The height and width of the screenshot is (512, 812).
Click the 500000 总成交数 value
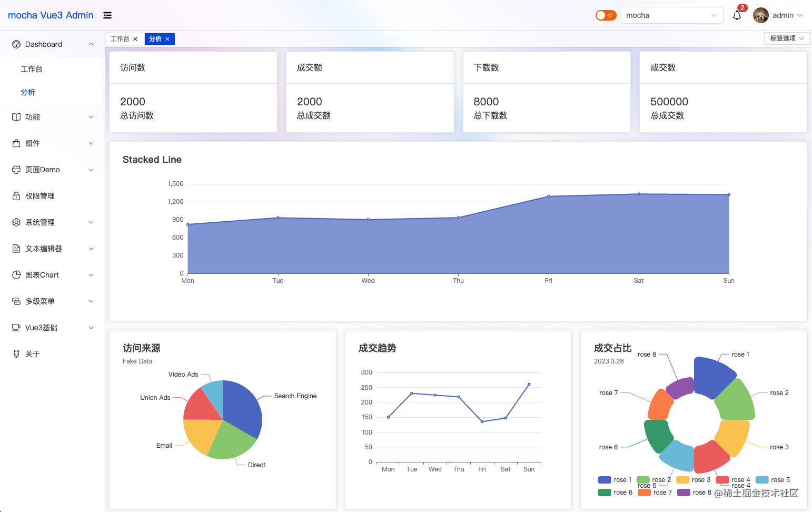coord(669,102)
